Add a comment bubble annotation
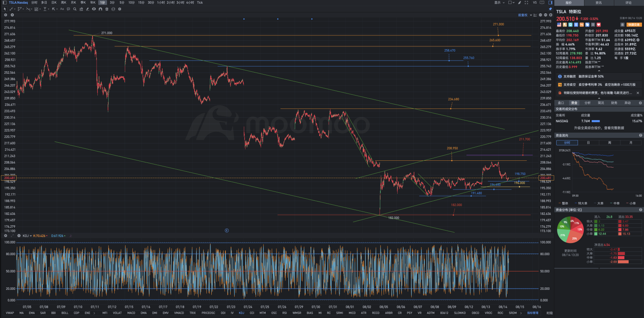Image resolution: width=644 pixels, height=318 pixels. 68,9
